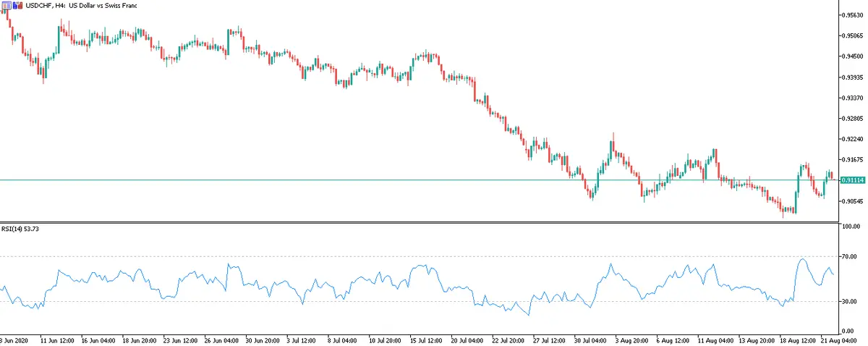The width and height of the screenshot is (868, 346).
Task: Click the grid panel icon beside chart title
Action: [7, 5]
